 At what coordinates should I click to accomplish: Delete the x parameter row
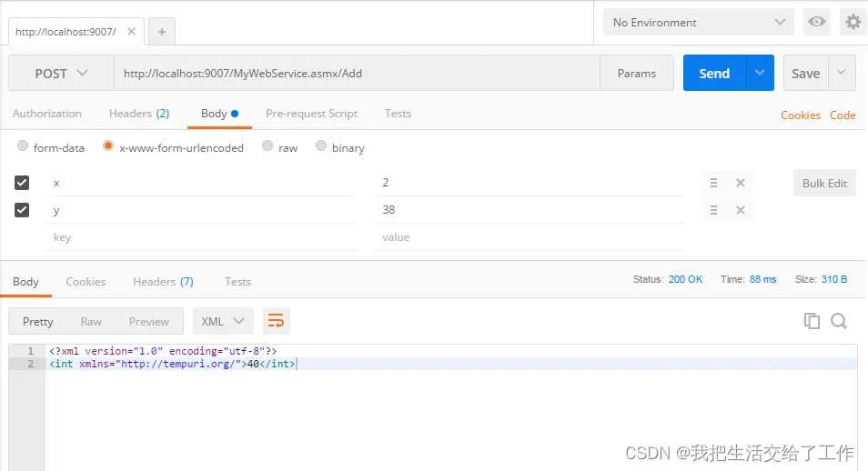[x=740, y=183]
